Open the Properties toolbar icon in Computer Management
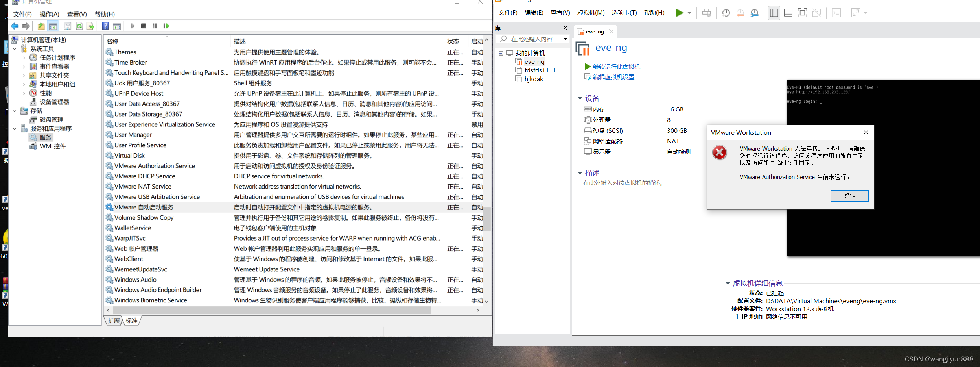 point(68,26)
